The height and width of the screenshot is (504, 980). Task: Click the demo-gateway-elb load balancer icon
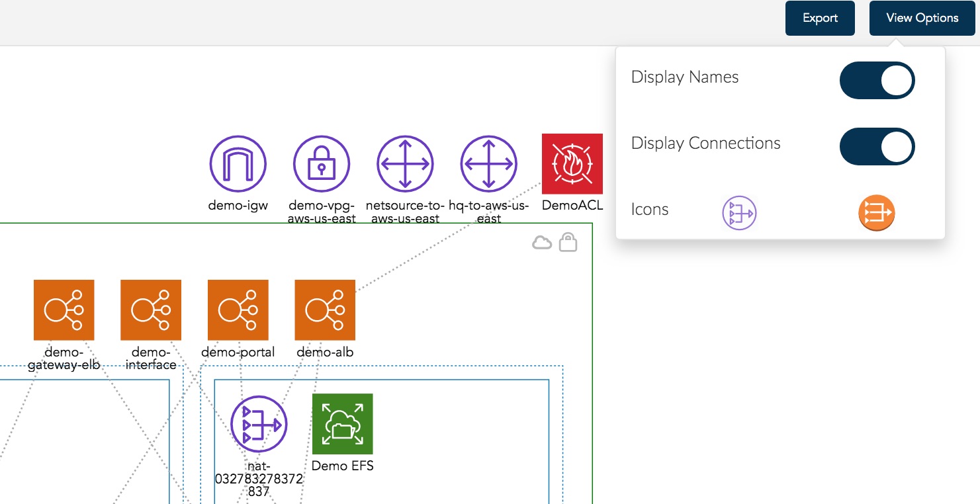coord(64,310)
